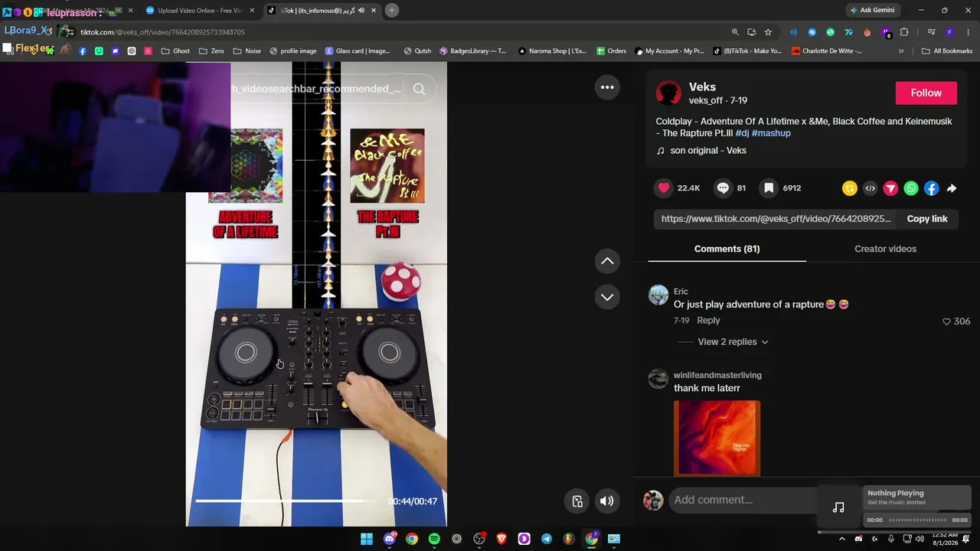
Task: Open Telegram from the taskbar
Action: click(547, 539)
